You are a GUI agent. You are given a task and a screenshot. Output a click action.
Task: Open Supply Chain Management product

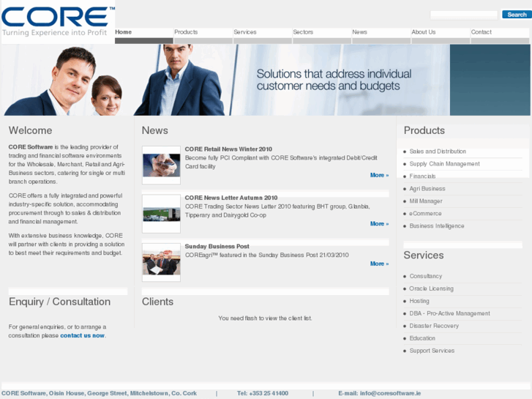(444, 164)
